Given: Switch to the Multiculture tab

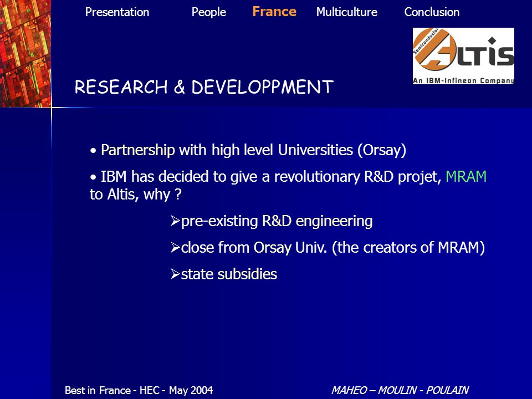Looking at the screenshot, I should coord(347,12).
